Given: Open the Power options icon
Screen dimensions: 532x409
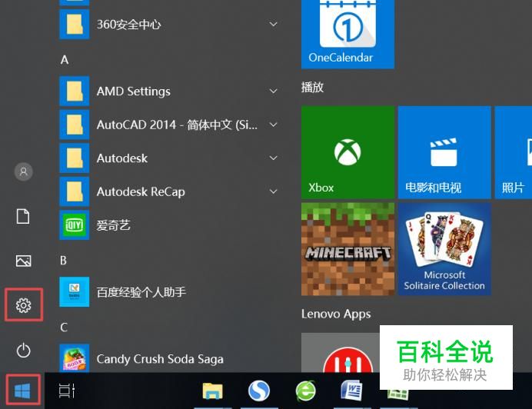Looking at the screenshot, I should point(23,351).
